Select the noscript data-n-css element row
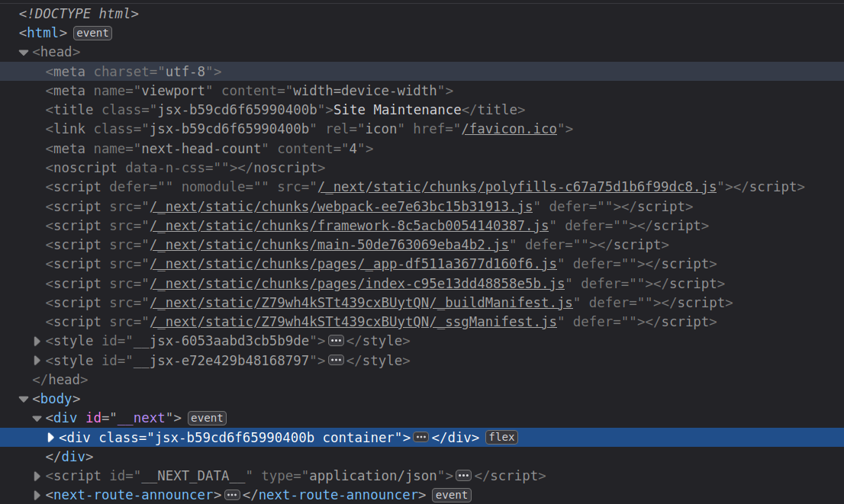This screenshot has height=504, width=844. (185, 168)
